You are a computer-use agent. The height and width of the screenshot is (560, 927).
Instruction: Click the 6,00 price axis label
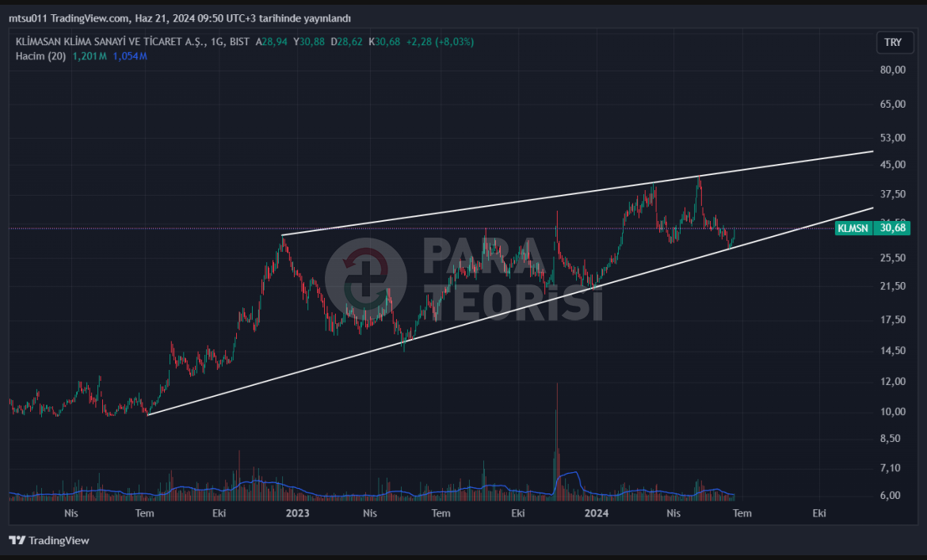[891, 496]
